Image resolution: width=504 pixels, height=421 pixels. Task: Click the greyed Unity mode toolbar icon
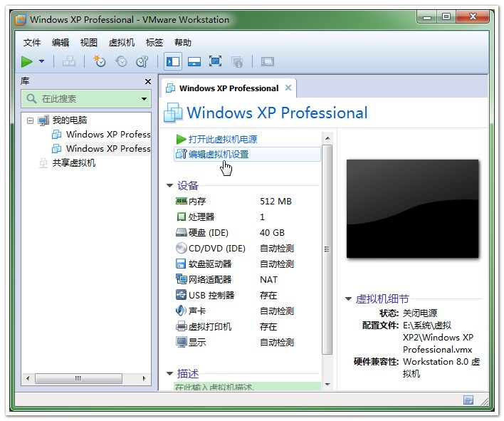(237, 61)
